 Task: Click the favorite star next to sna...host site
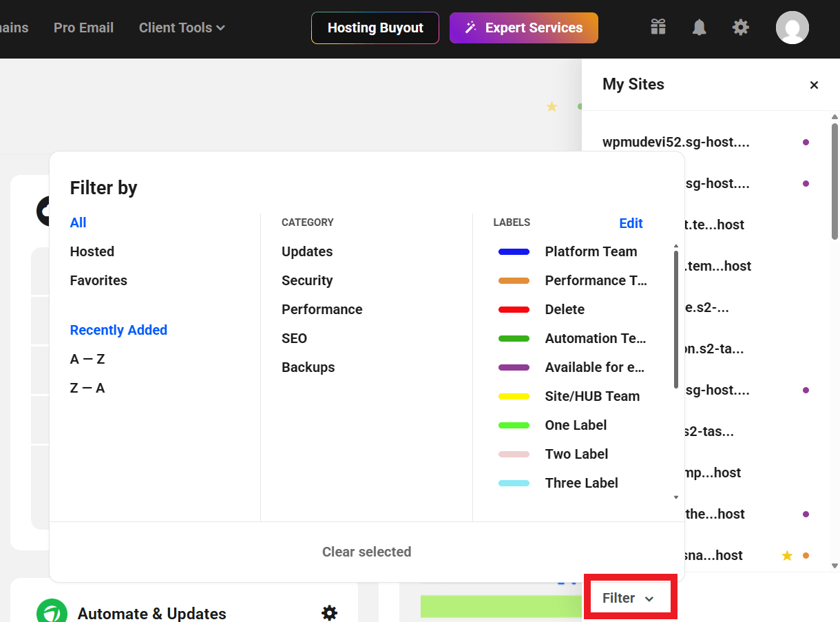click(786, 554)
